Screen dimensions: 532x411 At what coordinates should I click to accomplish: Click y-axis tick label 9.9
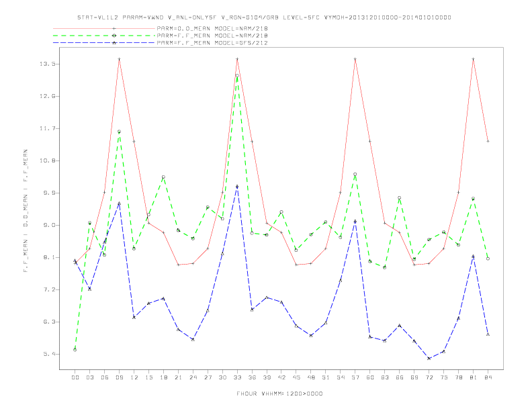50,193
